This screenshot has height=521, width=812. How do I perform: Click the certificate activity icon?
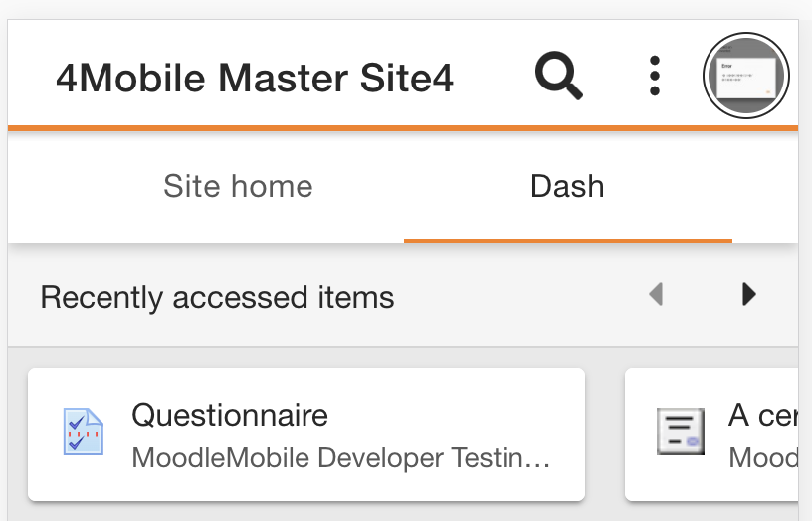click(681, 432)
